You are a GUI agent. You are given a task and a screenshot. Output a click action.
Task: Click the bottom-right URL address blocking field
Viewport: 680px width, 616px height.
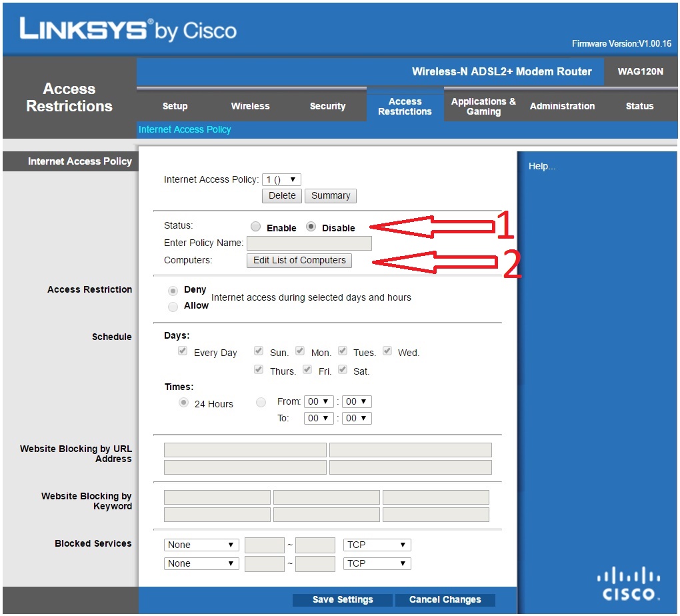tap(410, 467)
